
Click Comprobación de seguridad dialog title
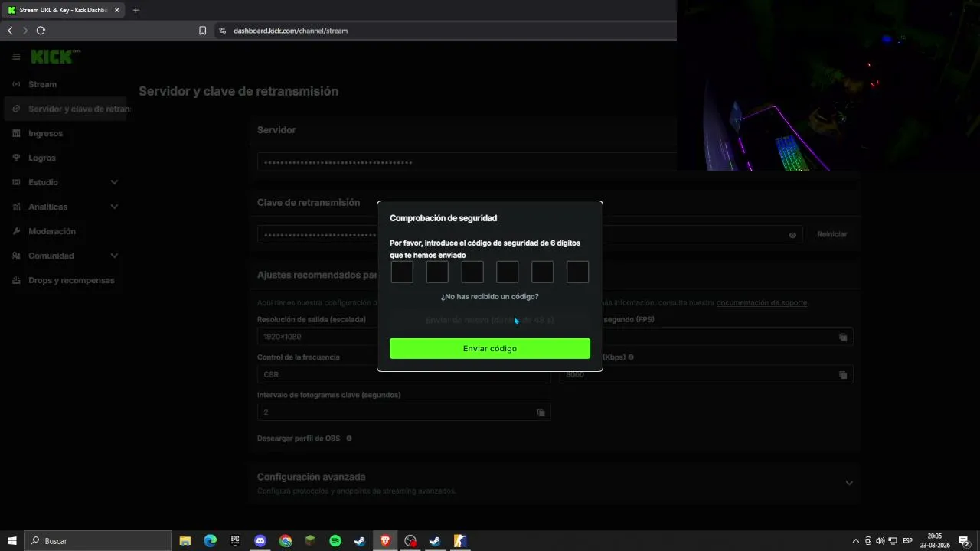[443, 218]
